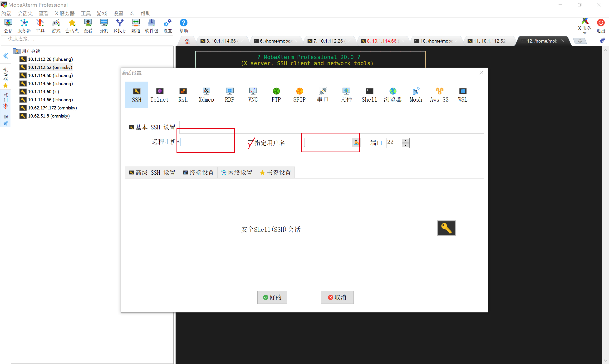Select the Aws S3 session type
This screenshot has height=364, width=609.
pos(439,95)
